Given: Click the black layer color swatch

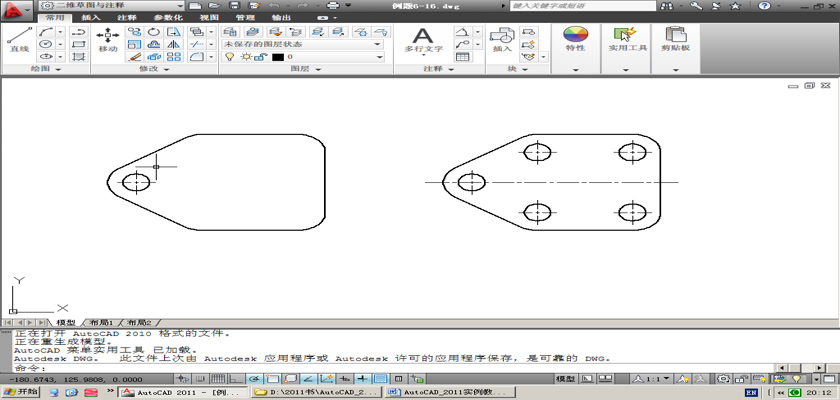Looking at the screenshot, I should tap(277, 58).
